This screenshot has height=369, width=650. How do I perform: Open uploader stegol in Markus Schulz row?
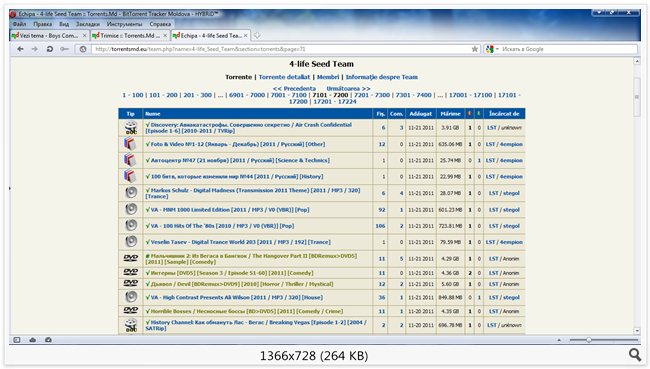coord(512,193)
